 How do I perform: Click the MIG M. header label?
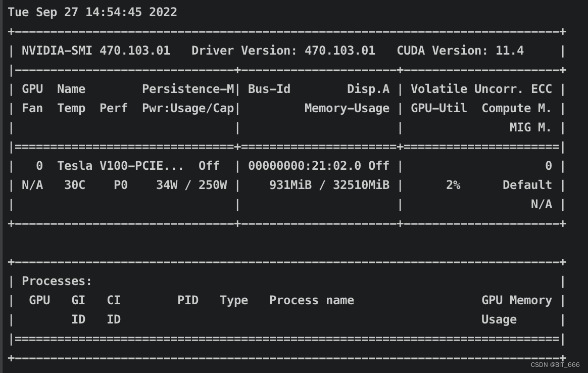tap(530, 127)
